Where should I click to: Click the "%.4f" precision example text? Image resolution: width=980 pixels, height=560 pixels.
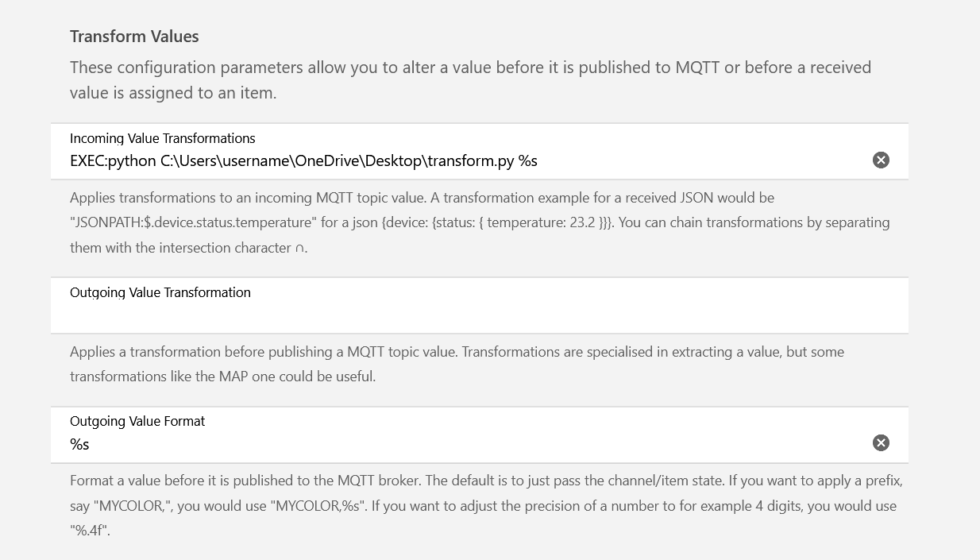[89, 531]
